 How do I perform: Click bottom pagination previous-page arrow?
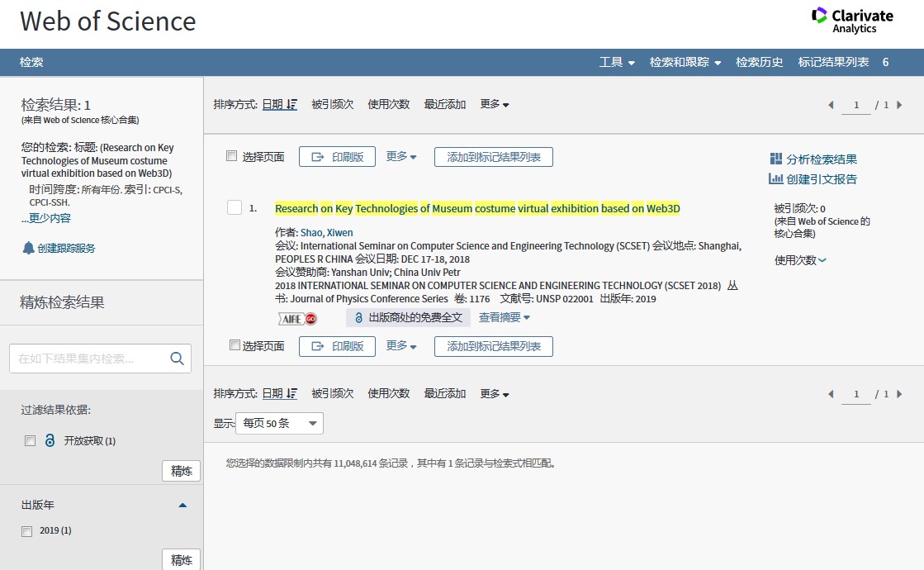(x=831, y=394)
